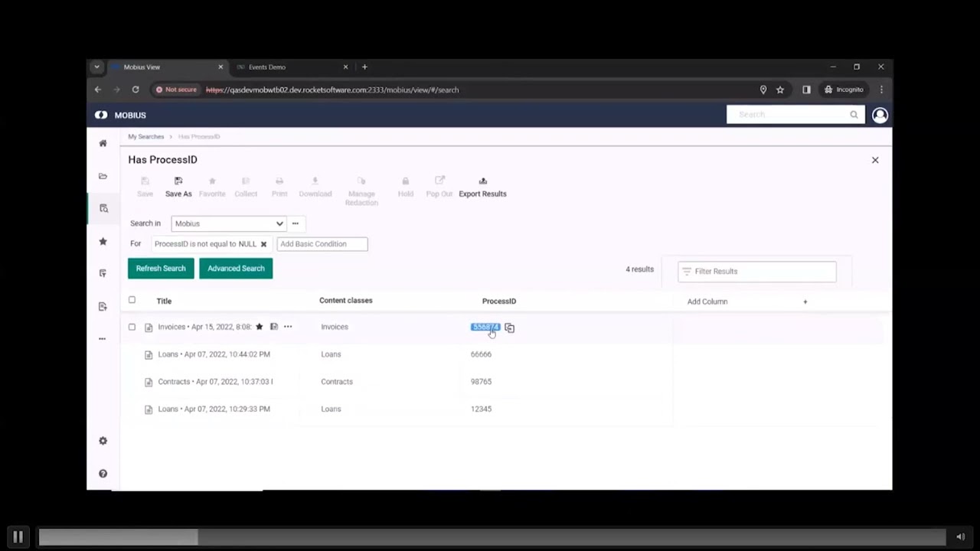This screenshot has width=980, height=551.
Task: Remove the ProcessID condition with X
Action: tap(263, 244)
